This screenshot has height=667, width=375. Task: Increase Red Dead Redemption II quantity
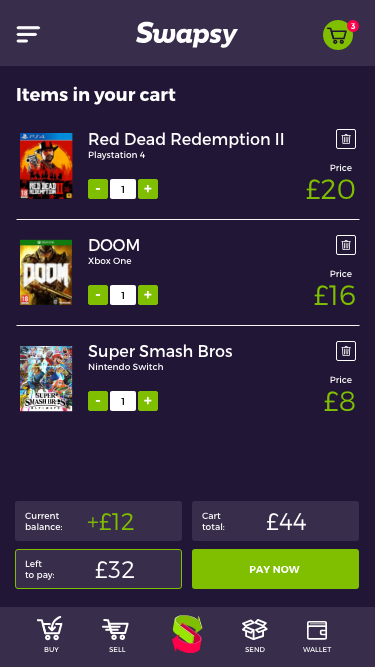pos(148,189)
